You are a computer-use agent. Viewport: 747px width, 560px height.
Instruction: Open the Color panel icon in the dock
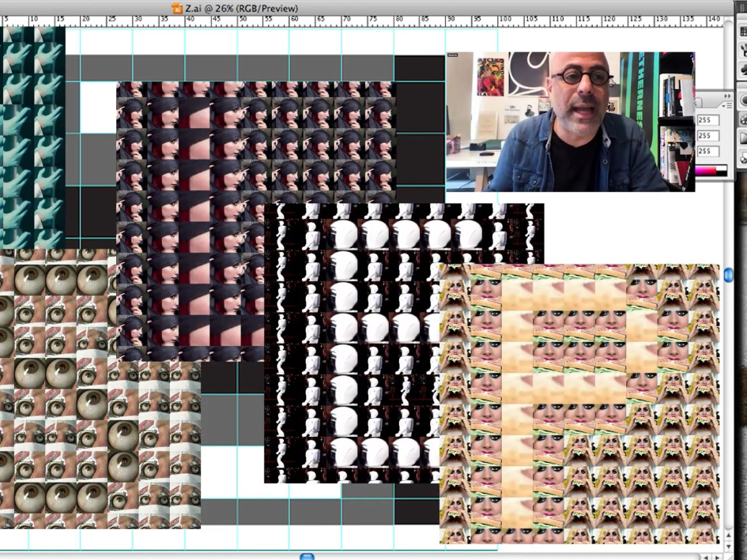point(741,101)
